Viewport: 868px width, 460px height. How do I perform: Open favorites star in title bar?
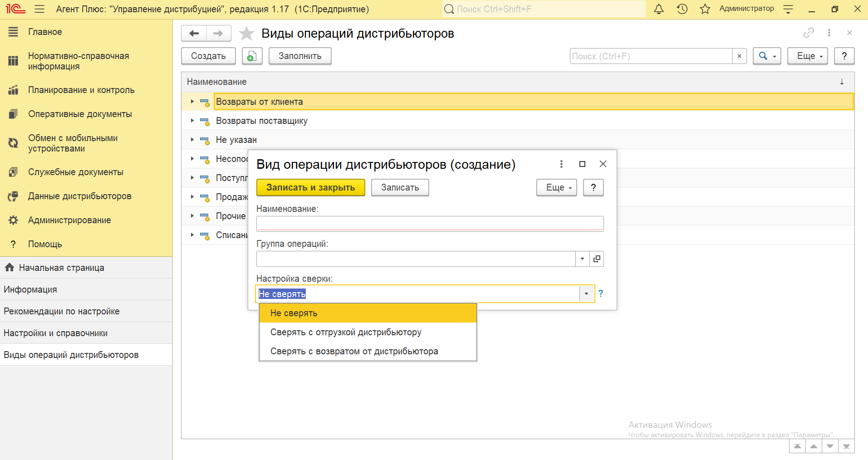705,9
